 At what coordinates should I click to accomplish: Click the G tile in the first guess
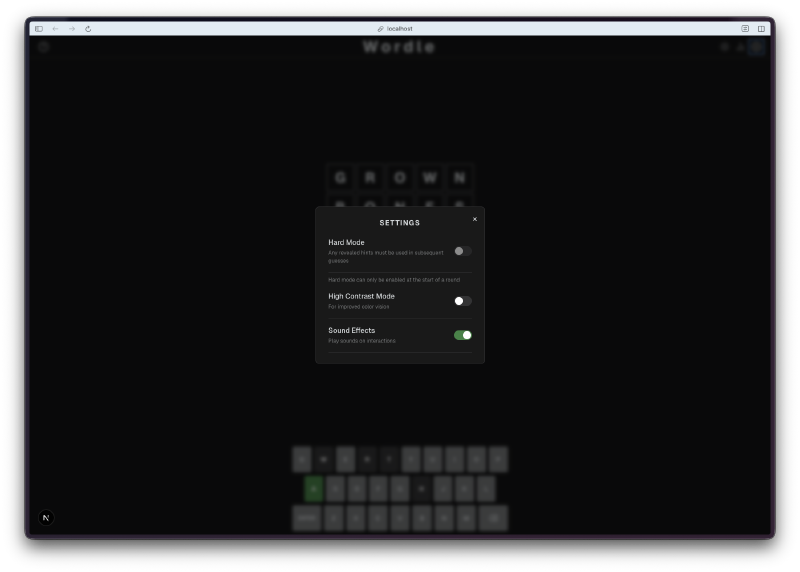click(340, 177)
